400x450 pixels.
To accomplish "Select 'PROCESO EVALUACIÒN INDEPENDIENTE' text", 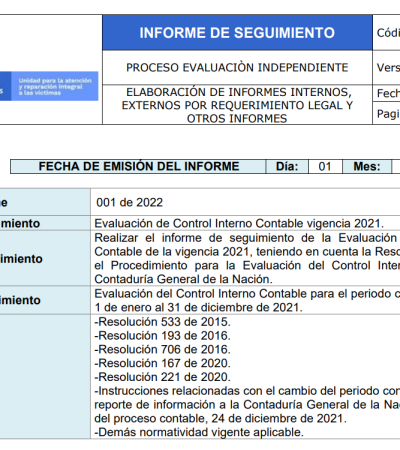I will [237, 68].
